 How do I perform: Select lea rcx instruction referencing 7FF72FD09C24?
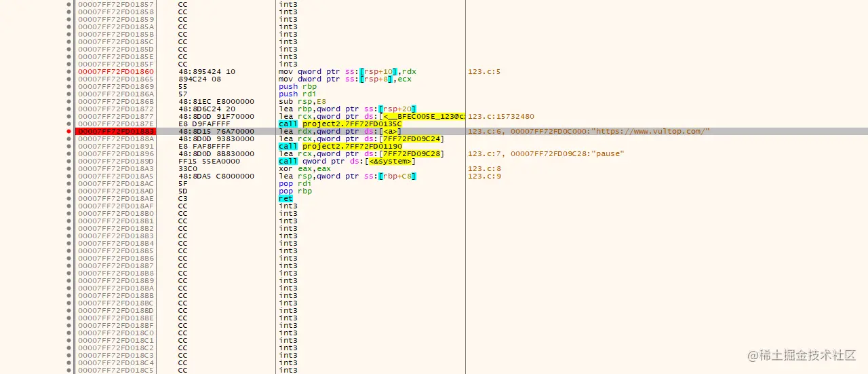tap(361, 138)
